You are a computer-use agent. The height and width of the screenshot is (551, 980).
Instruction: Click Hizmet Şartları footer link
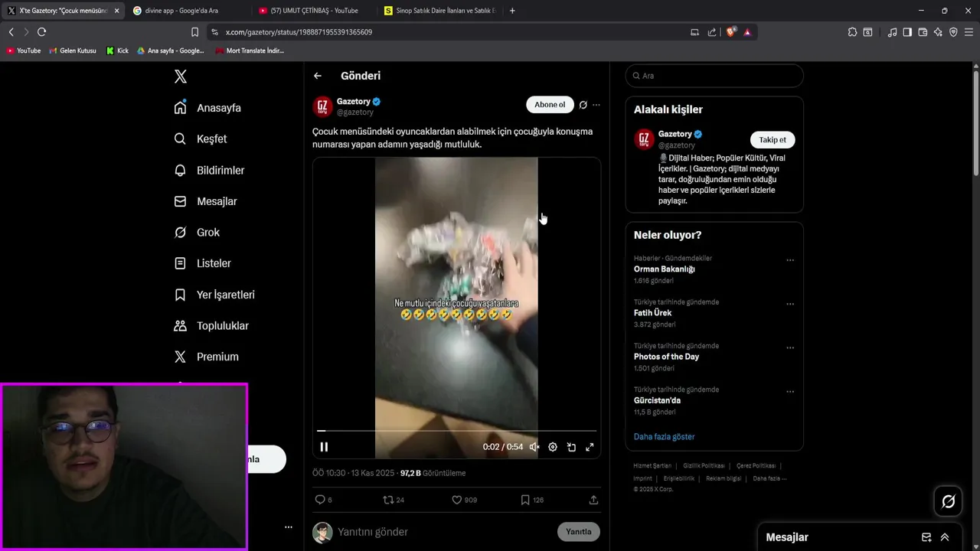[652, 466]
